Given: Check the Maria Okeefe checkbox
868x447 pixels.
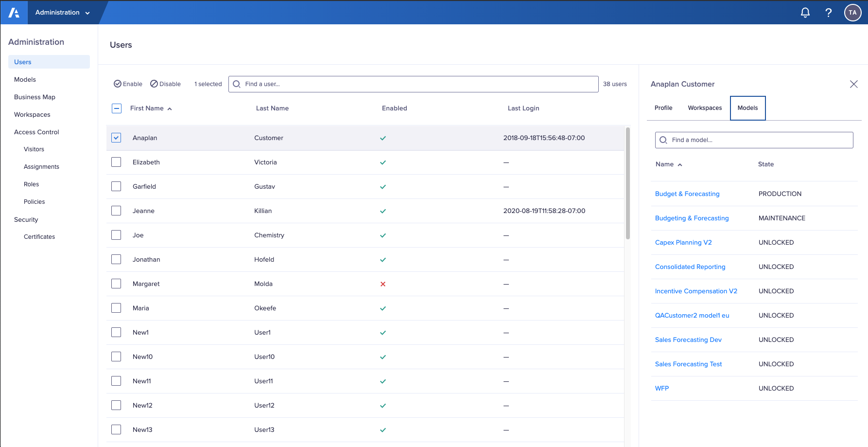Looking at the screenshot, I should (x=116, y=308).
